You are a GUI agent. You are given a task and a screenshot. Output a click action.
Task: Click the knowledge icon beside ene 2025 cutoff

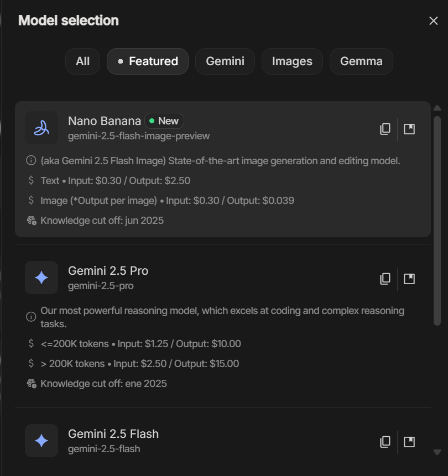point(32,384)
